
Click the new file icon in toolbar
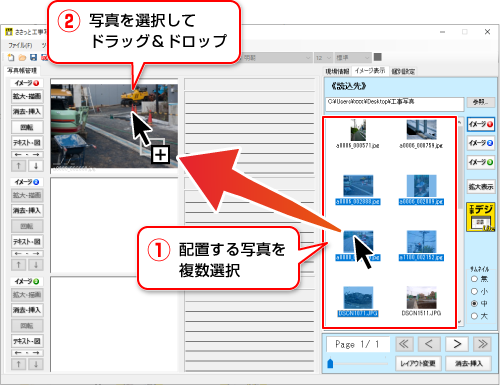coord(11,58)
